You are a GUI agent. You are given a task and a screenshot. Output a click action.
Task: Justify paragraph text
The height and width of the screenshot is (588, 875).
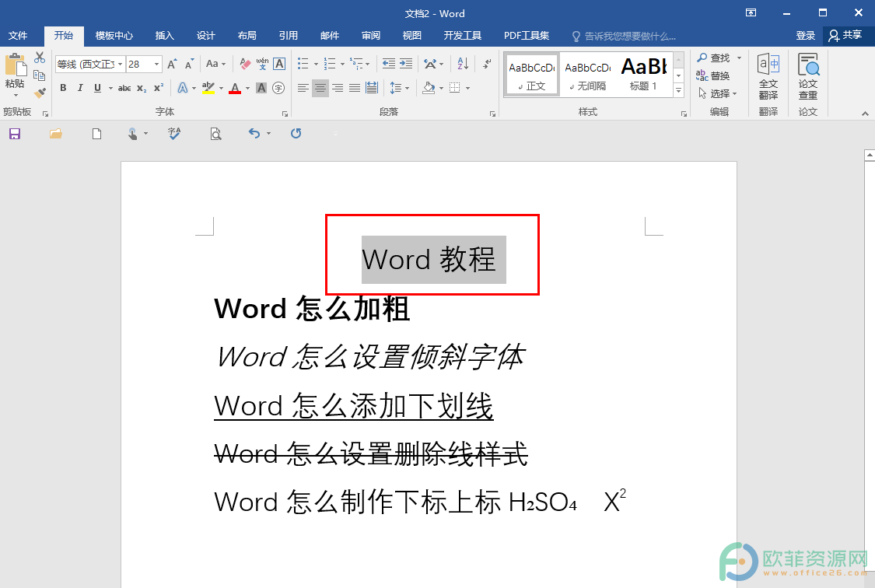(x=355, y=88)
